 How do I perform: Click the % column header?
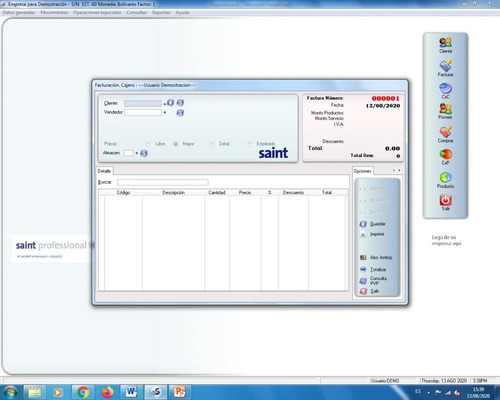(270, 192)
